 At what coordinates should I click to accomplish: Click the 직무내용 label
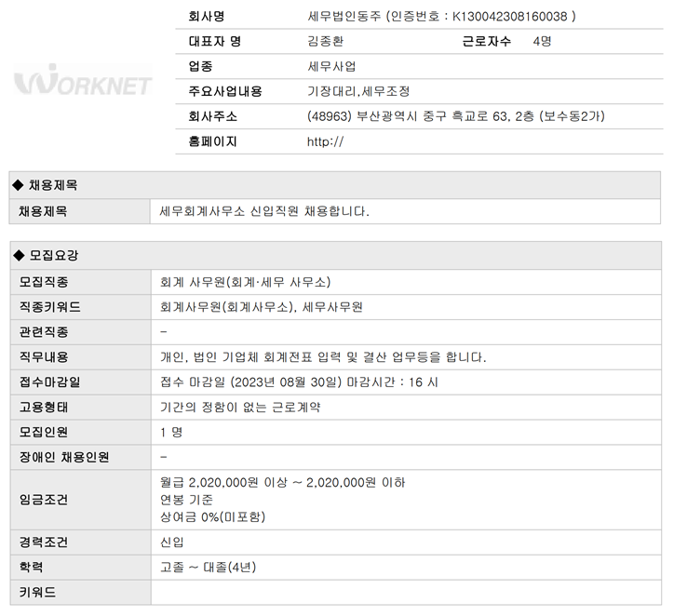click(x=44, y=357)
